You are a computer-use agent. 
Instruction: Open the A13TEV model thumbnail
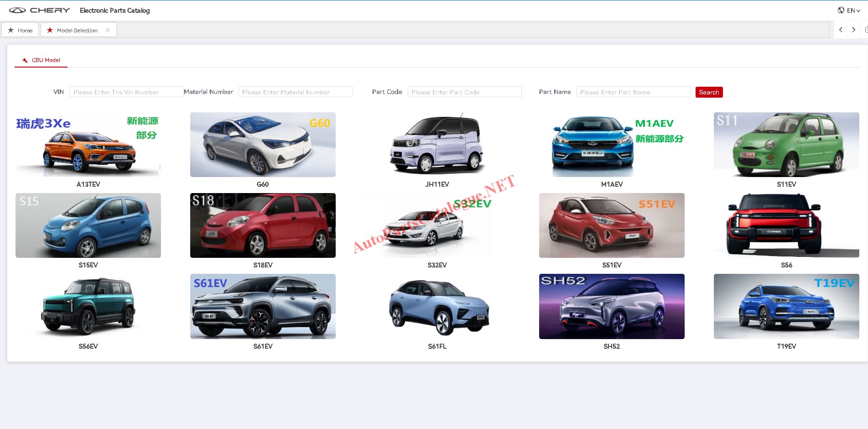click(88, 145)
